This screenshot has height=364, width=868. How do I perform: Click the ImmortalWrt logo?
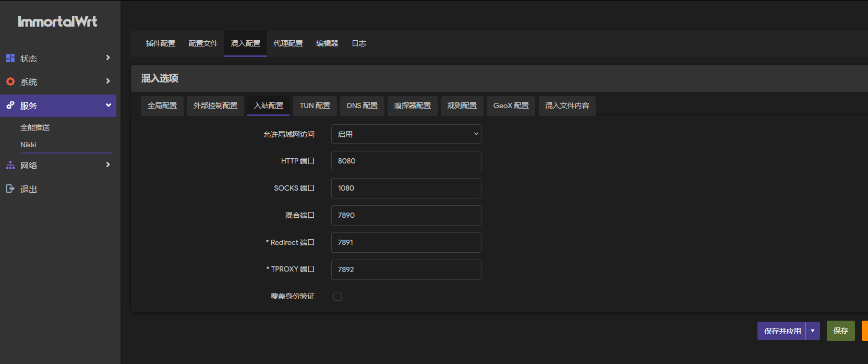(57, 21)
